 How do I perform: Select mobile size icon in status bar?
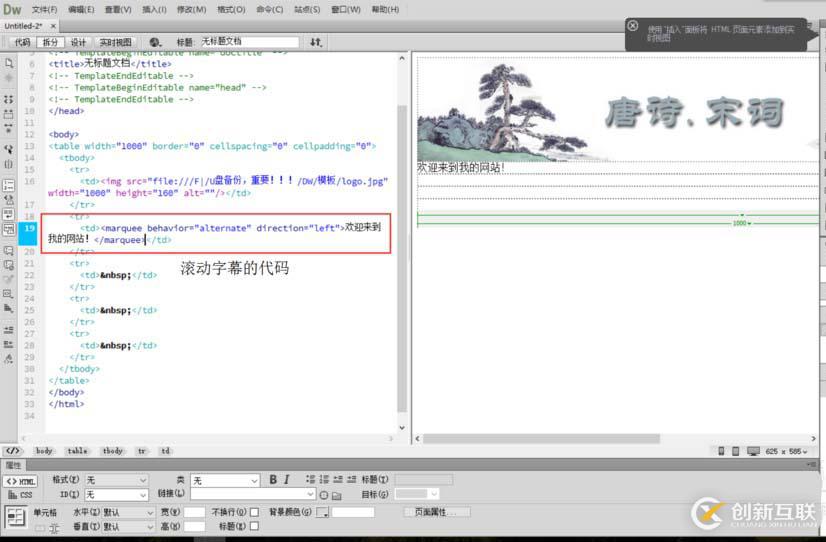(x=721, y=451)
